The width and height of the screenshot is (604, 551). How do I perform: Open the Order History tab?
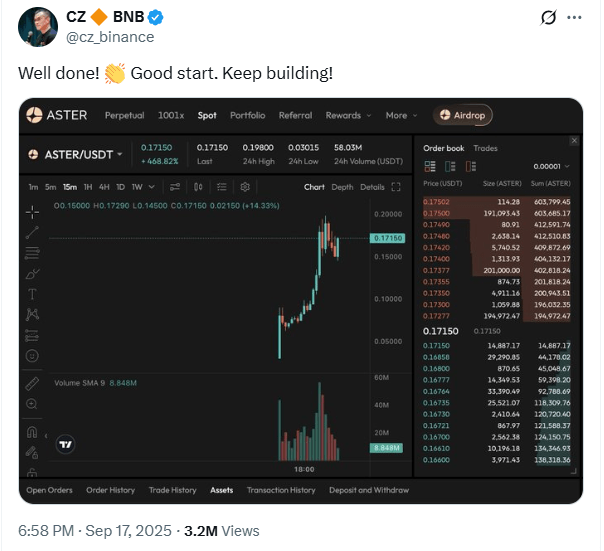[110, 490]
